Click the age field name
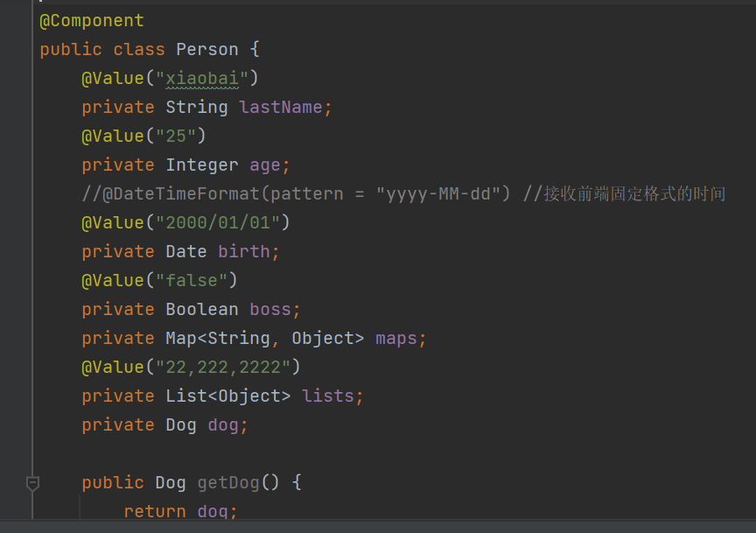Viewport: 756px width, 533px height. tap(265, 165)
